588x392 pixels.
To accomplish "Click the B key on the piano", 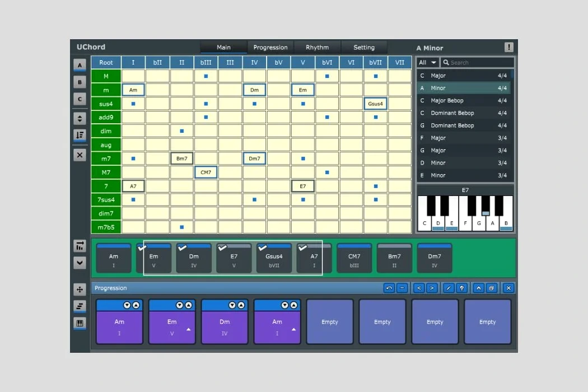I will [x=506, y=213].
